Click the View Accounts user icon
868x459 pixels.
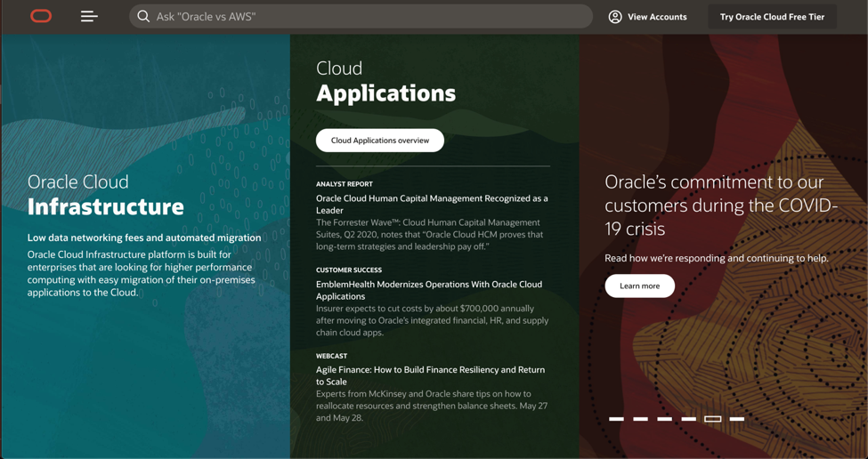point(615,17)
